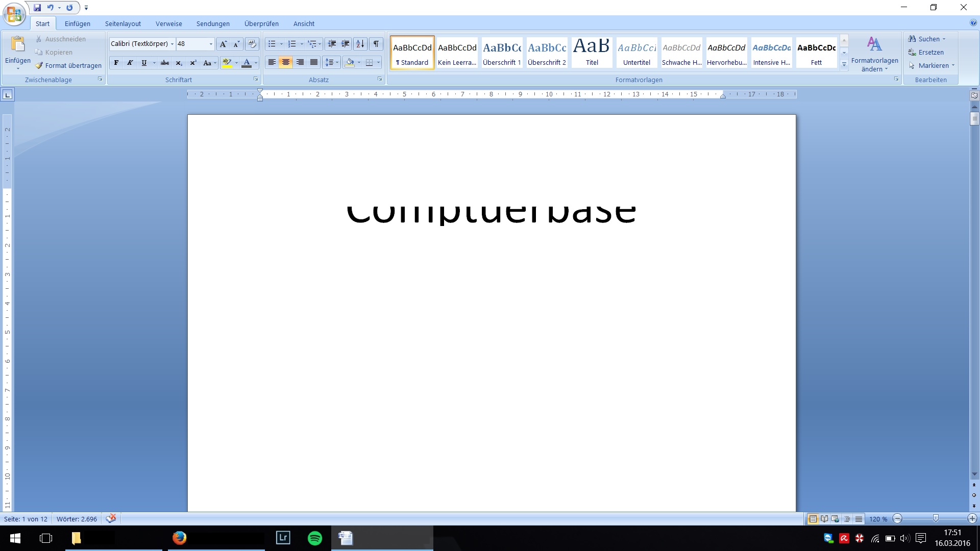Open the font size 48 dropdown

tap(211, 44)
